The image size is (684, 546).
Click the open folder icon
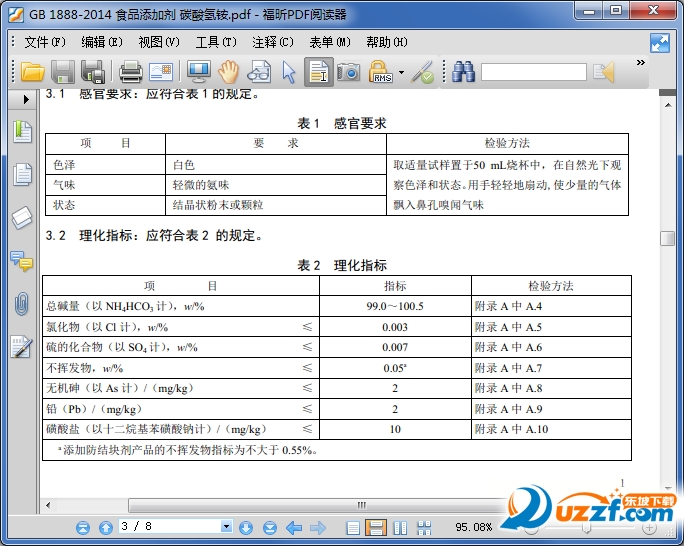coord(32,71)
